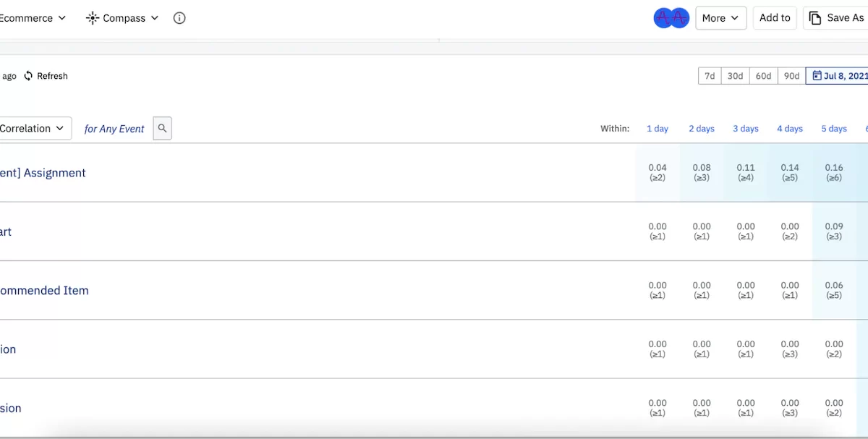Click the 'for Any Event' link

pos(114,129)
